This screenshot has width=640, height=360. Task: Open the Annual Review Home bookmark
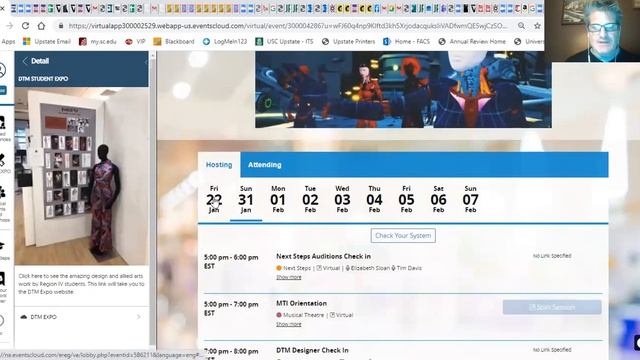tap(472, 41)
